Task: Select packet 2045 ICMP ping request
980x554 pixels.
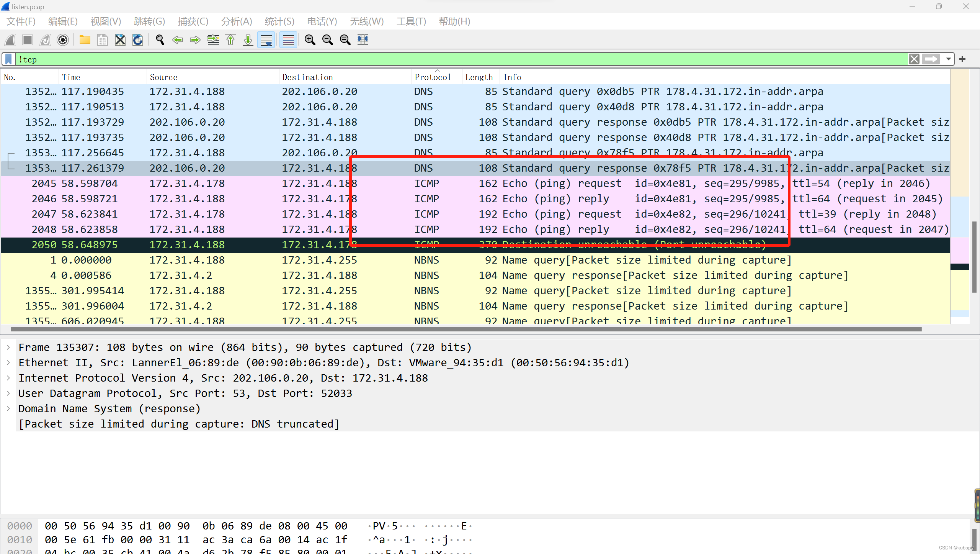Action: point(475,184)
